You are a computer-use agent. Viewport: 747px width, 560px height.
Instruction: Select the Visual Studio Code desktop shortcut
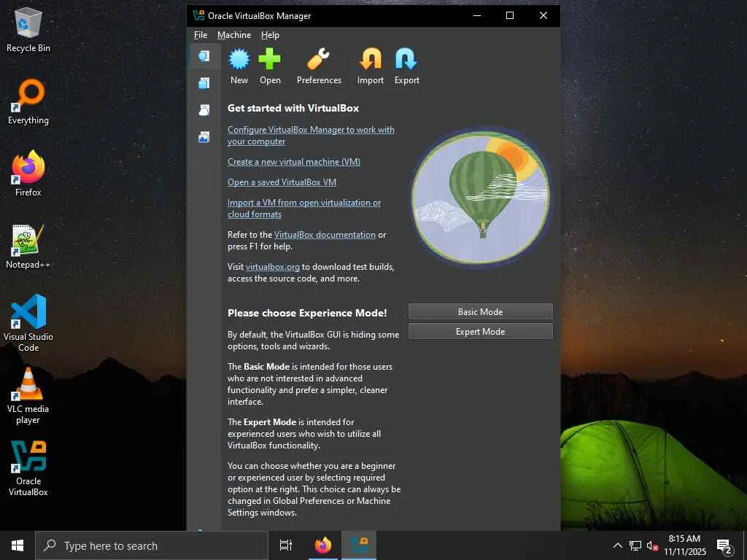click(28, 323)
